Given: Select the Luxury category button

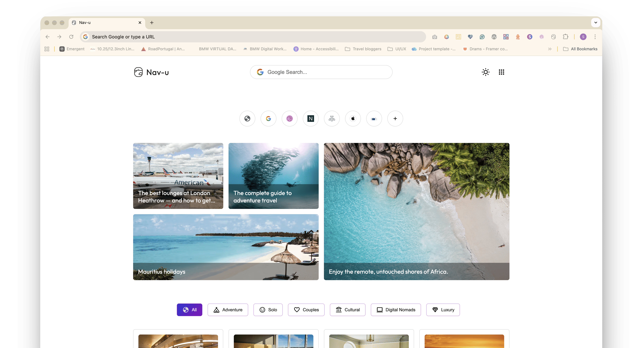Looking at the screenshot, I should 443,310.
